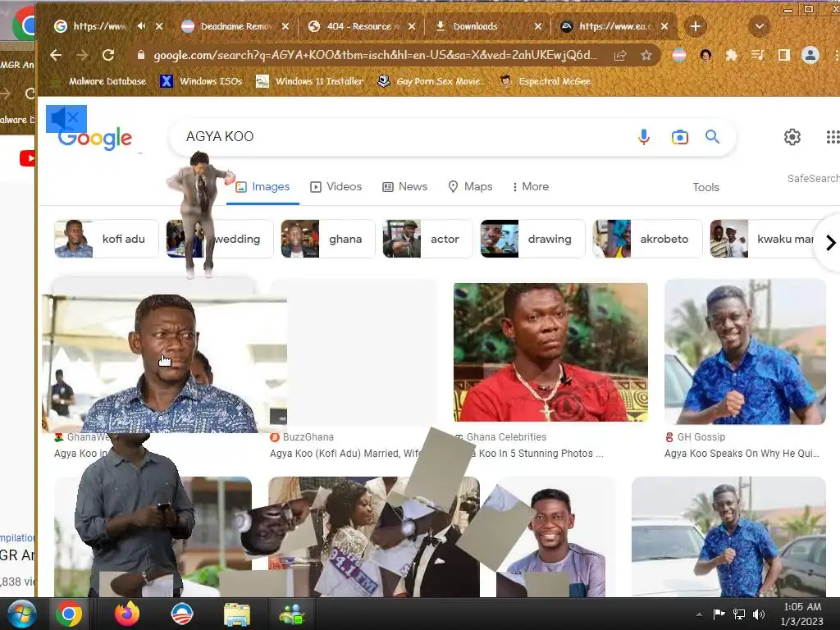
Task: Filter results by actor chip
Action: click(x=427, y=239)
